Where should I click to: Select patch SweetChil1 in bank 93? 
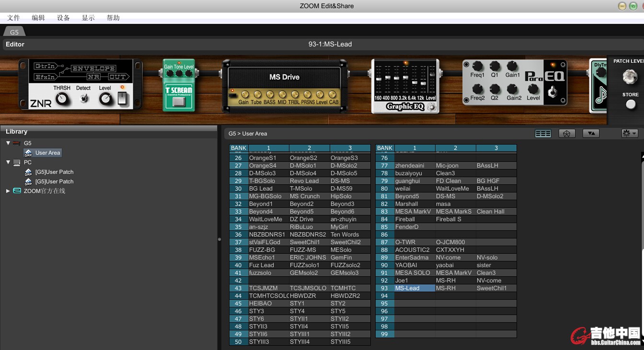pyautogui.click(x=496, y=288)
